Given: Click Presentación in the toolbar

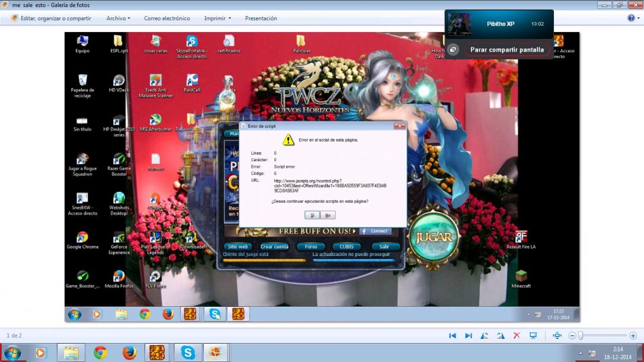Looking at the screenshot, I should (261, 18).
